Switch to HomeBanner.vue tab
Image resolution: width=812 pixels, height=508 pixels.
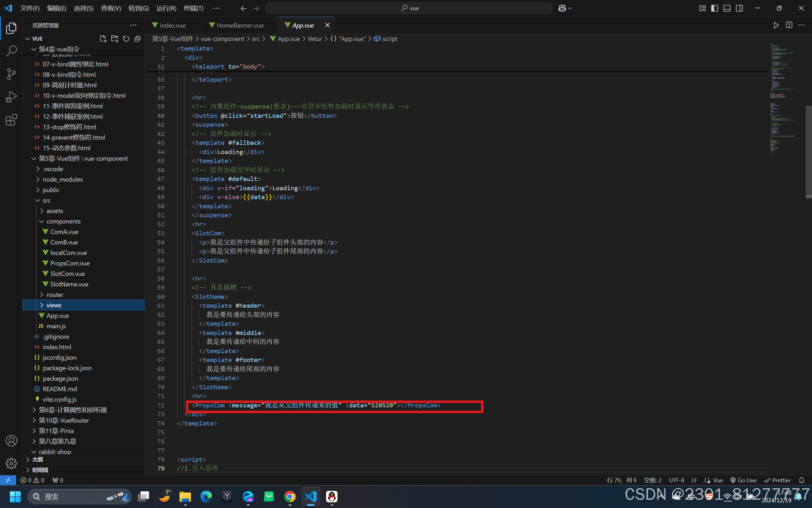pos(240,25)
